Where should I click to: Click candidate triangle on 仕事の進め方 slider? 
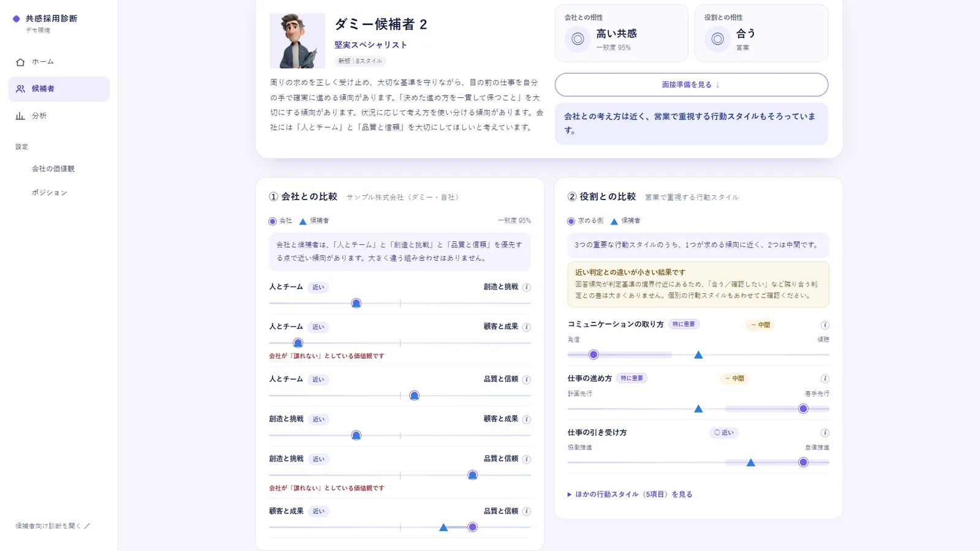coord(698,408)
